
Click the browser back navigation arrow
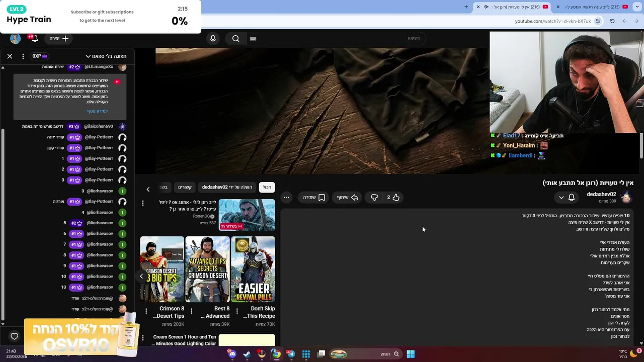point(637,21)
